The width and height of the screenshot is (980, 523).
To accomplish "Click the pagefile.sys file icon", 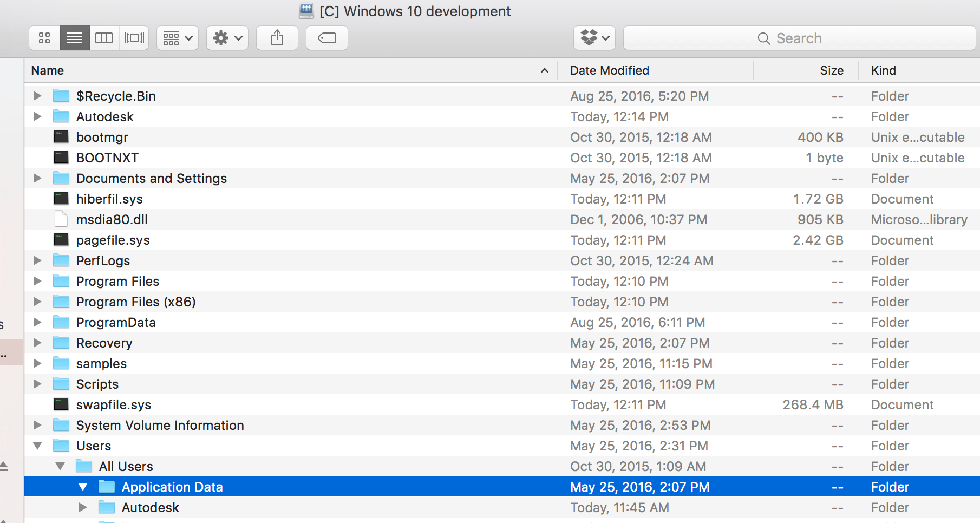I will [x=61, y=240].
